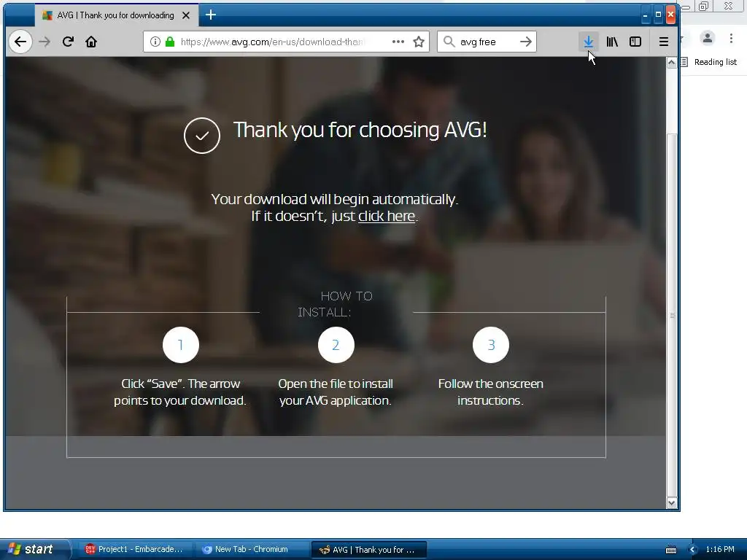Open Chromium profile avatar icon

point(708,38)
